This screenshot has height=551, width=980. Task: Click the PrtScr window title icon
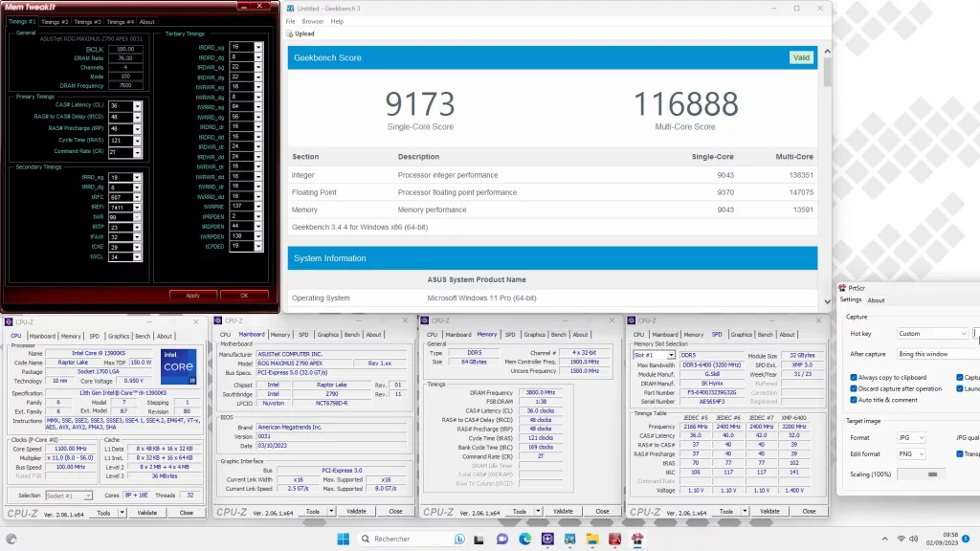[x=842, y=288]
